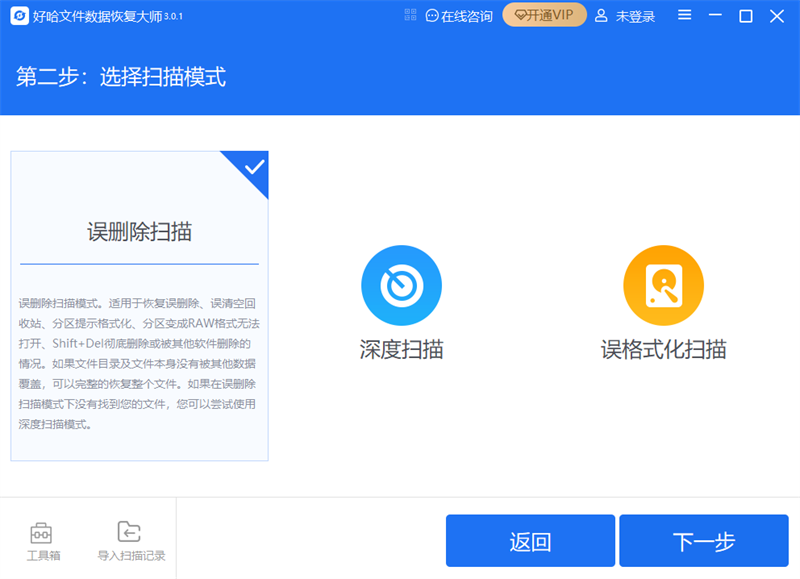Click the 返回 back button
Viewport: 800px width, 579px height.
click(530, 540)
